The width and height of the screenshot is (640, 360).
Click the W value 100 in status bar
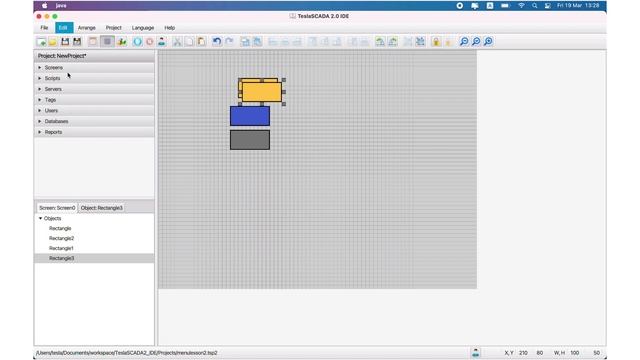pos(575,353)
